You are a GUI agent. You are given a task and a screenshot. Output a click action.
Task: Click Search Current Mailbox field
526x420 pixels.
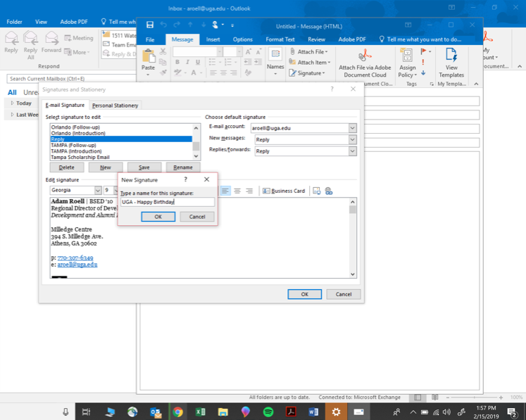coord(71,79)
